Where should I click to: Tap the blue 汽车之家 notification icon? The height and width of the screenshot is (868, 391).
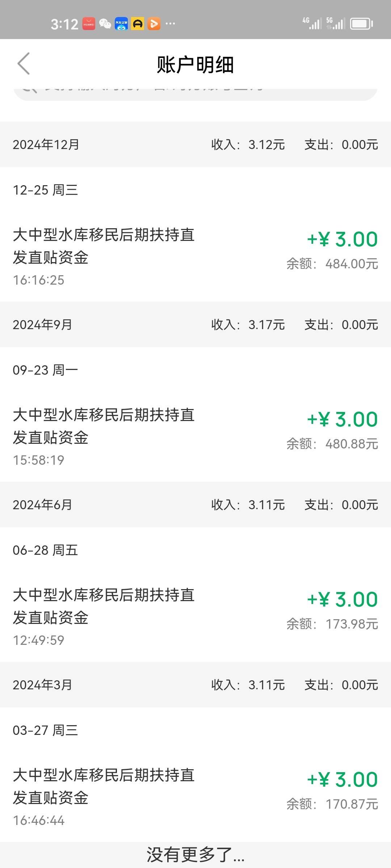[121, 24]
